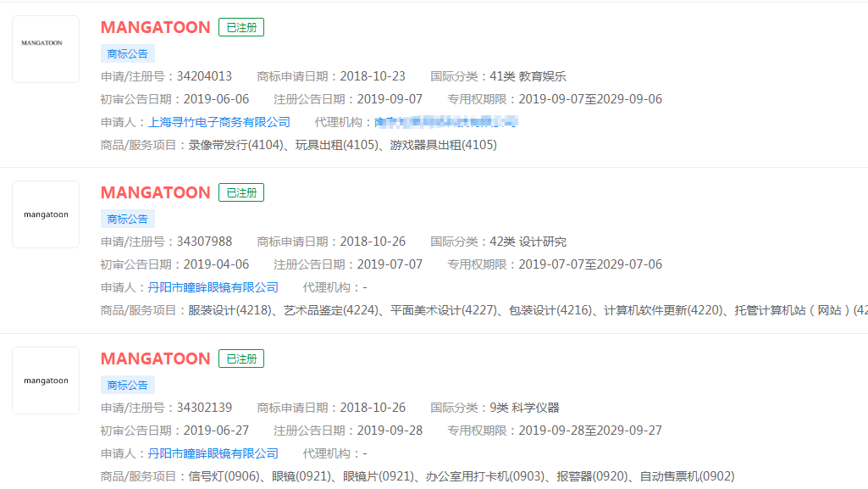Viewport: 868px width, 489px height.
Task: Click 商标公告 tag in the 34302139 entry
Action: point(127,385)
